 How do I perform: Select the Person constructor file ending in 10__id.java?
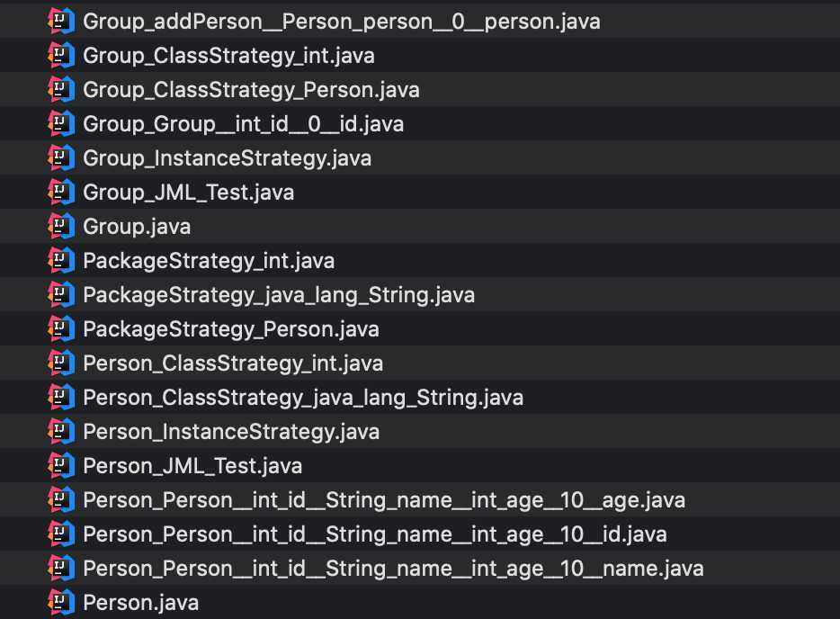pos(375,534)
